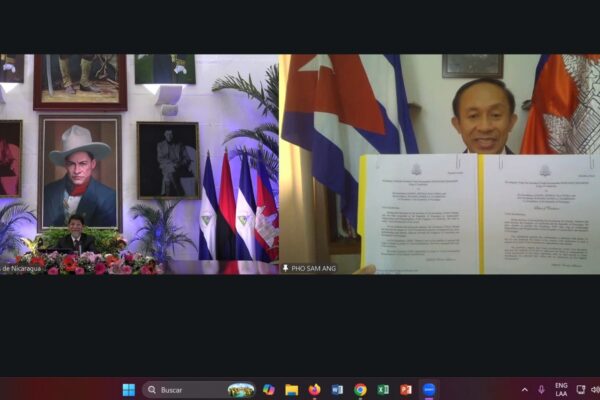Click the pin icon beside PHO SAM ANG
Image resolution: width=600 pixels, height=400 pixels.
285,268
